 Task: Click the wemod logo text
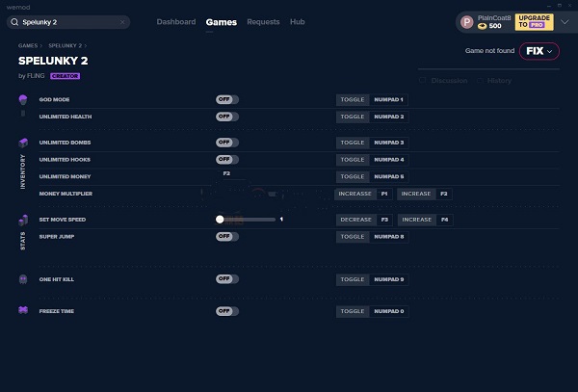coord(18,7)
